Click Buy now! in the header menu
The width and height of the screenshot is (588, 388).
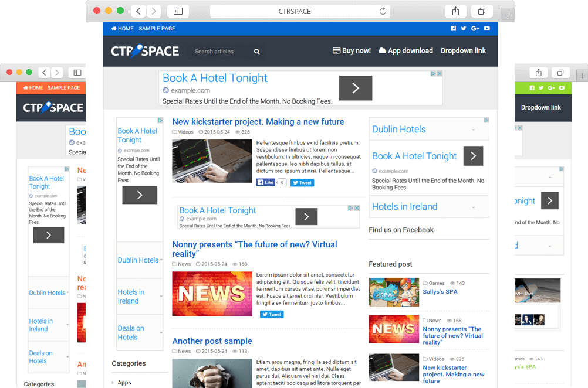[x=352, y=50]
